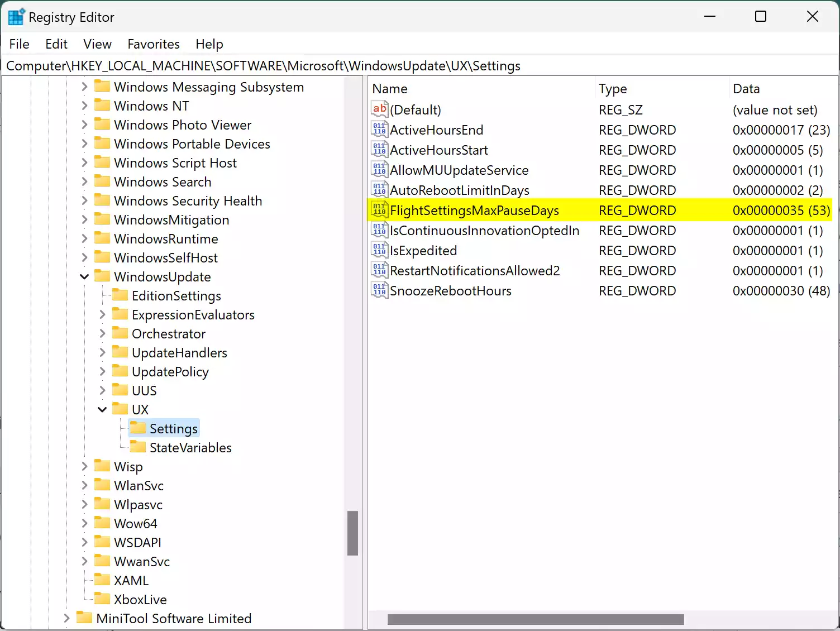
Task: Click the EditionSettings folder icon
Action: point(120,295)
